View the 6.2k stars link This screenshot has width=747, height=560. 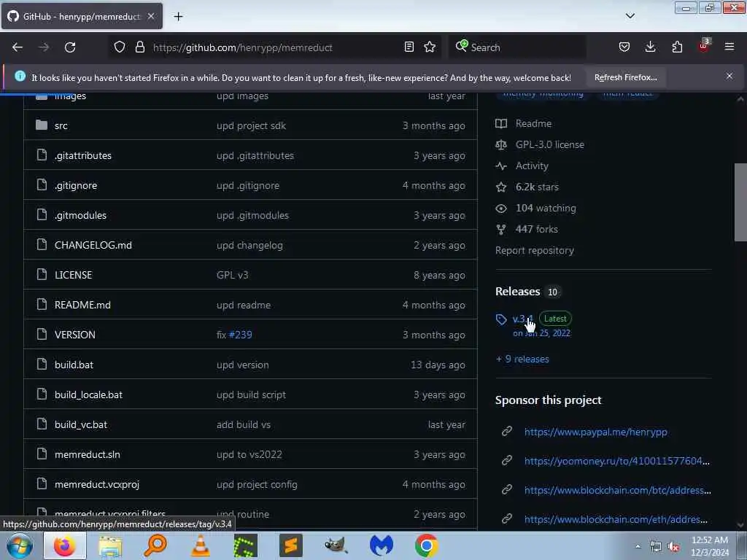click(537, 187)
